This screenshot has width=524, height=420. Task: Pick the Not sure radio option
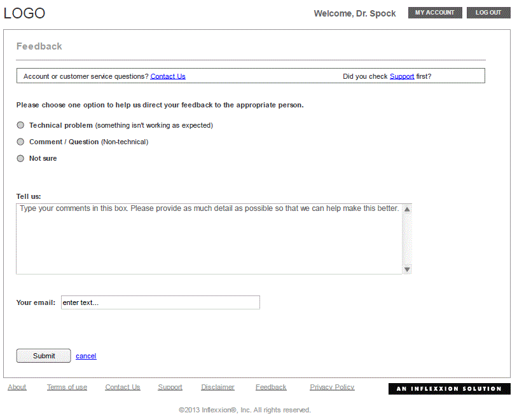[21, 158]
